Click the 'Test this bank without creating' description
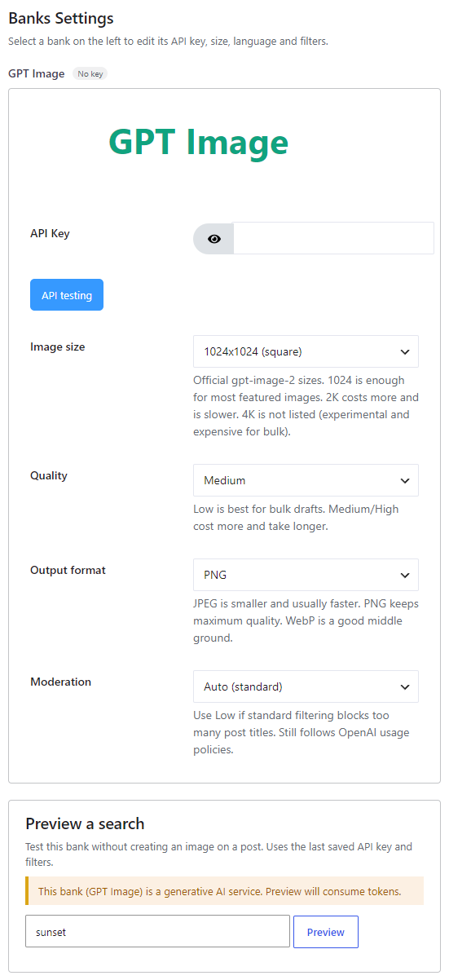Image resolution: width=449 pixels, height=980 pixels. pyautogui.click(x=219, y=855)
